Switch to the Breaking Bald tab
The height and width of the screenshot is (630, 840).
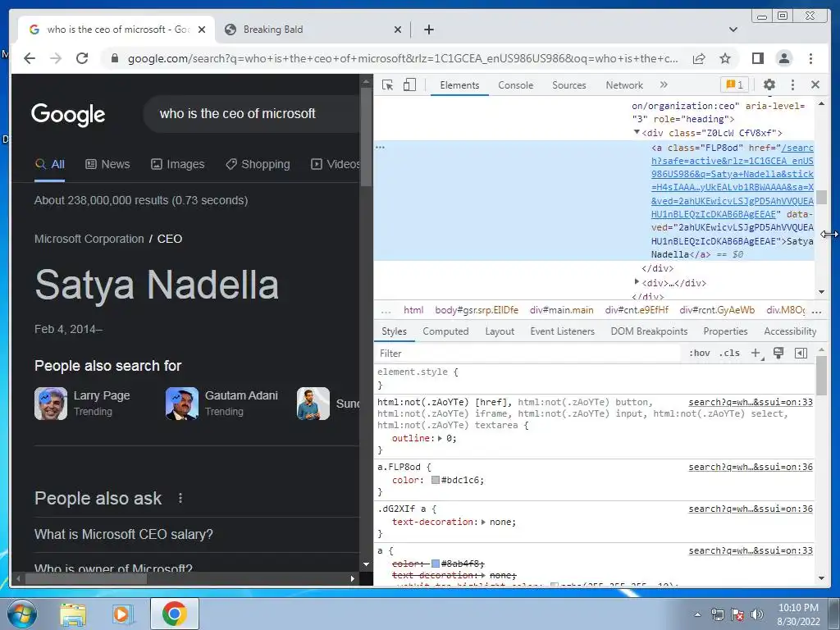313,30
